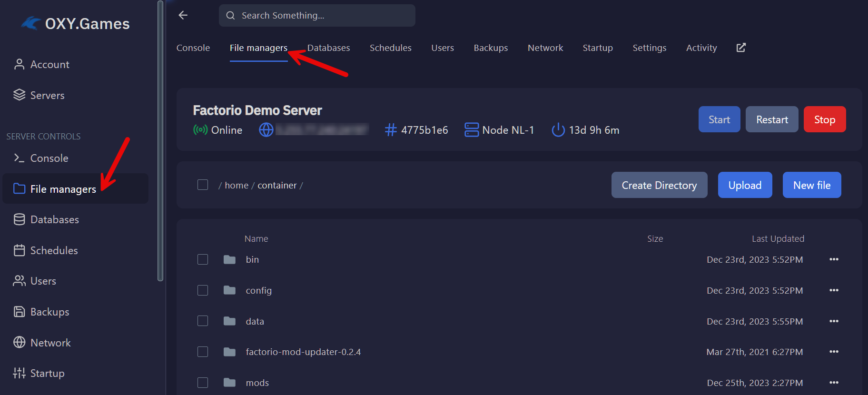Click the home breadcrumb link
The width and height of the screenshot is (868, 395).
pyautogui.click(x=237, y=185)
